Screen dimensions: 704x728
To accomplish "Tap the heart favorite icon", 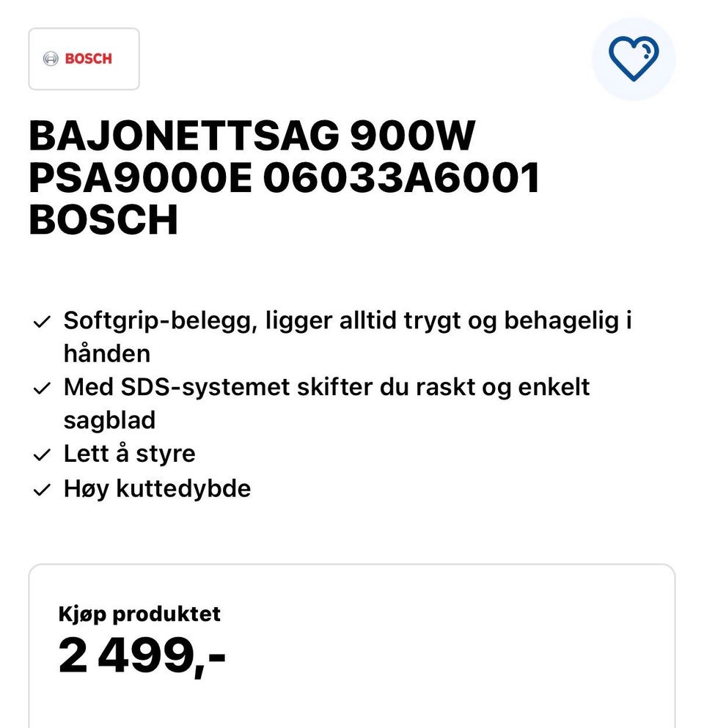I will 633,59.
